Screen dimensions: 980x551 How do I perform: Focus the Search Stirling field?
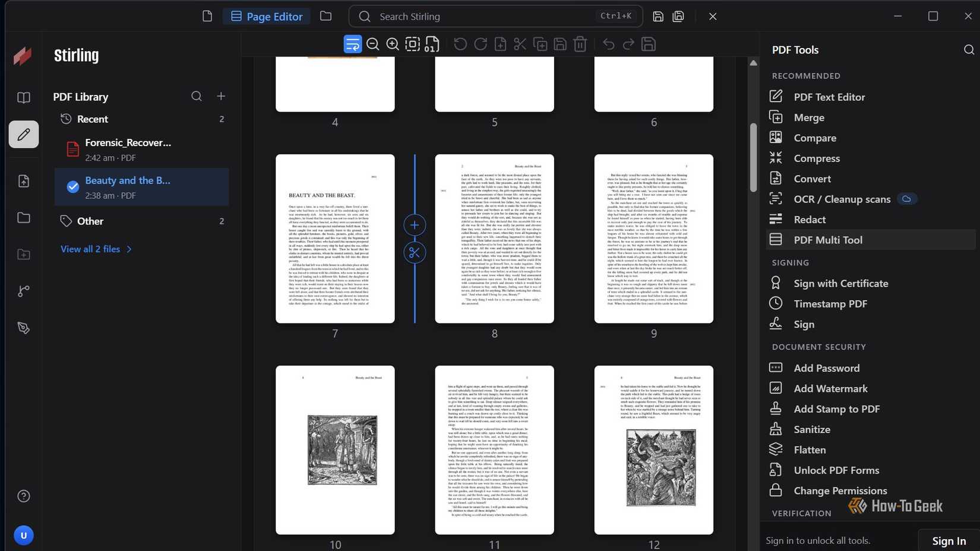point(495,16)
